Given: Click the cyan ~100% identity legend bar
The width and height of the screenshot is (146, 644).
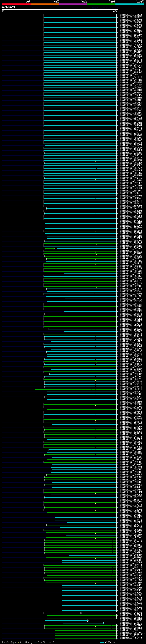Looking at the screenshot, I should click(130, 4).
